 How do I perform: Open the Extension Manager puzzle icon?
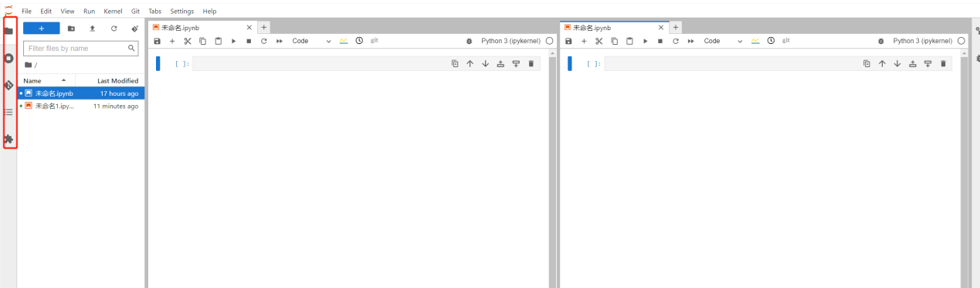pos(8,140)
